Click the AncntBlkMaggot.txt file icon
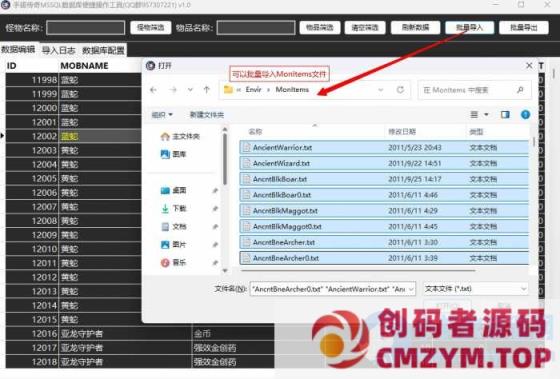560x379 pixels. pyautogui.click(x=246, y=211)
